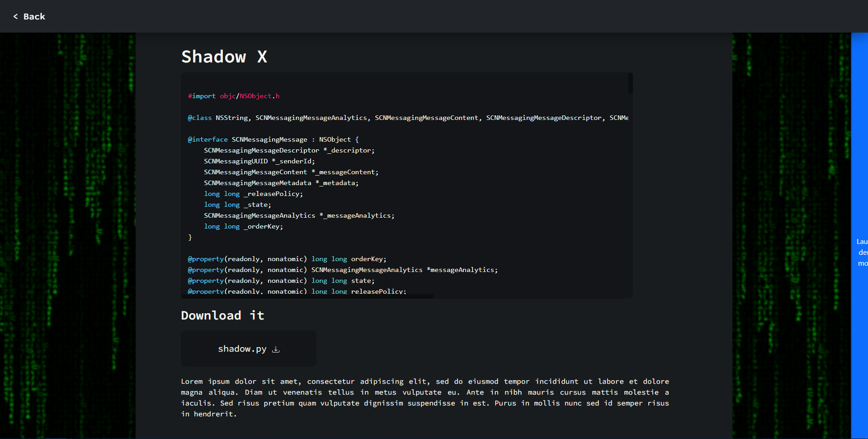Click the @property orderKey line
The image size is (868, 439).
287,259
